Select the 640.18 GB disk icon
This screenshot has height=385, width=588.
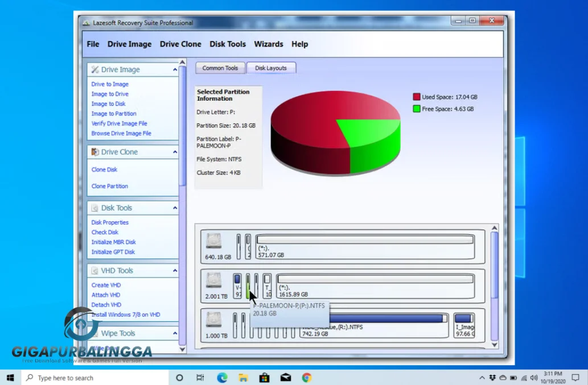[x=214, y=241]
